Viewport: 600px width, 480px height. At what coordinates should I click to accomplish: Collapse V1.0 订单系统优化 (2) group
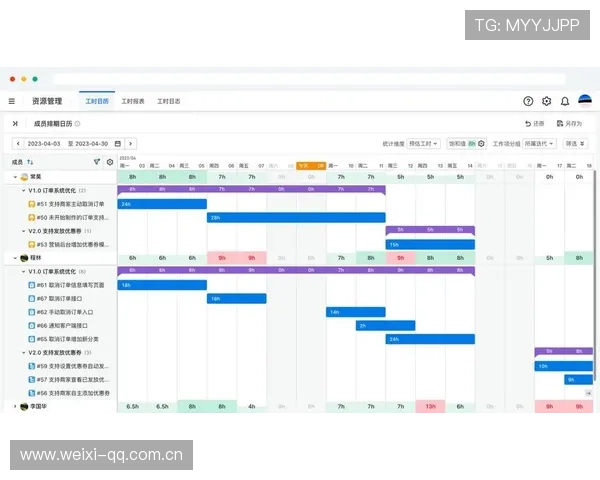[23, 191]
